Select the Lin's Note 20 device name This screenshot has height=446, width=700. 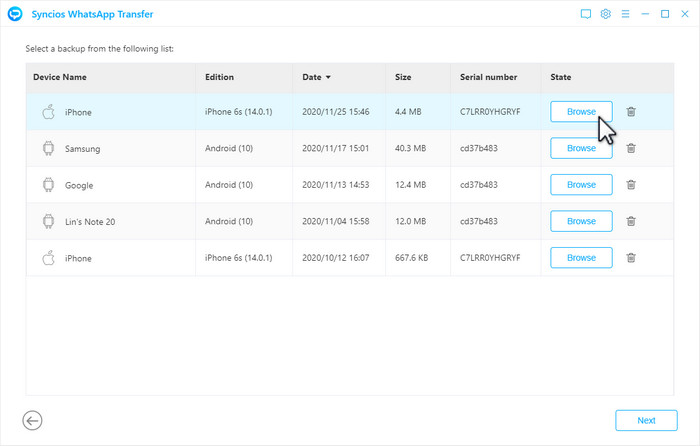pyautogui.click(x=90, y=222)
